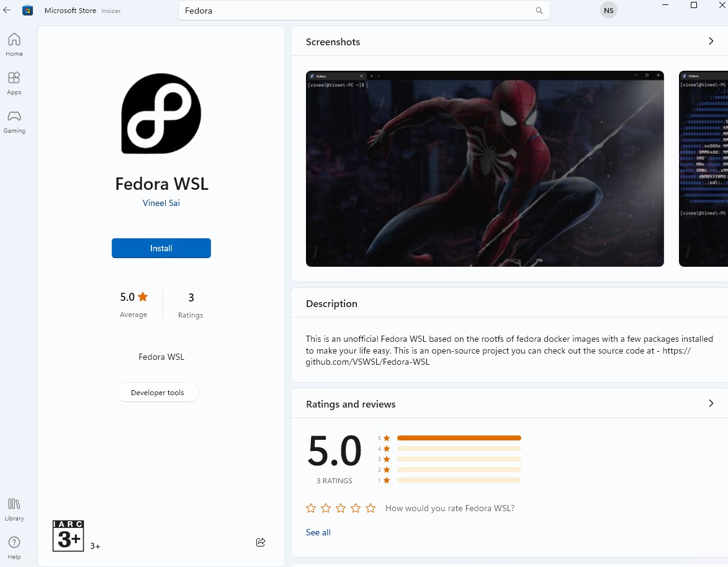Click the Fedora WSL app title
The width and height of the screenshot is (728, 567).
161,184
